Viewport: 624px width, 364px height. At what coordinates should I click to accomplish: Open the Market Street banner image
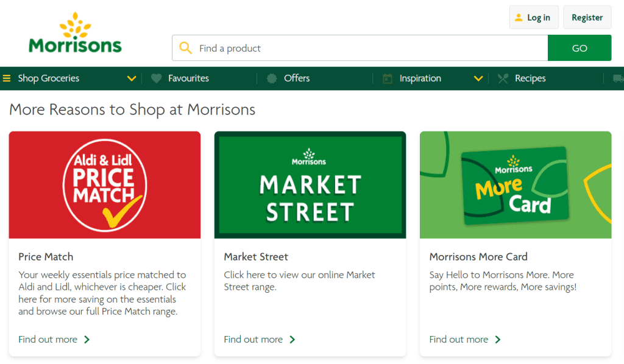pyautogui.click(x=310, y=184)
